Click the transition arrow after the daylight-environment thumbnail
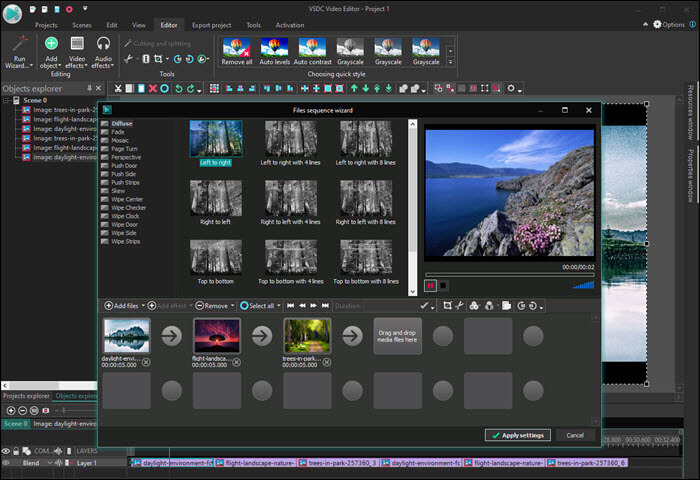This screenshot has width=700, height=480. click(170, 335)
